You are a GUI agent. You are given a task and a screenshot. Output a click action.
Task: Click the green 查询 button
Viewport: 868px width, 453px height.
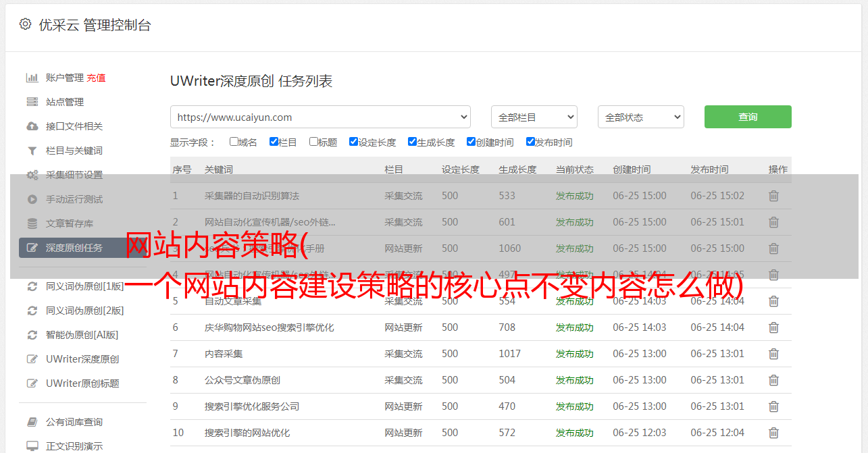click(748, 117)
